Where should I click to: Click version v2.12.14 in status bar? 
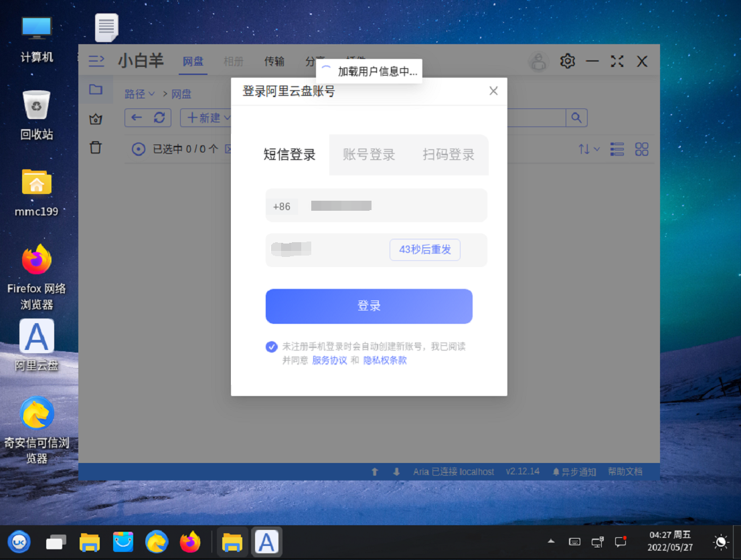point(523,471)
